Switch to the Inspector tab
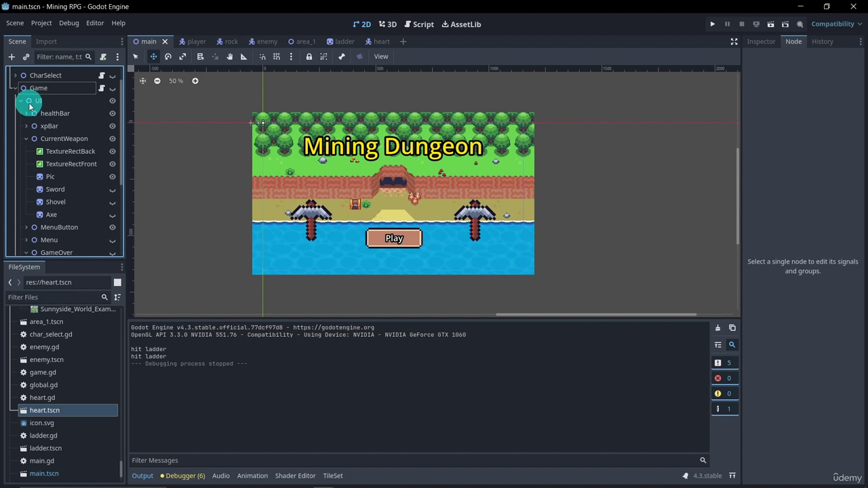Viewport: 868px width, 488px height. (x=761, y=41)
